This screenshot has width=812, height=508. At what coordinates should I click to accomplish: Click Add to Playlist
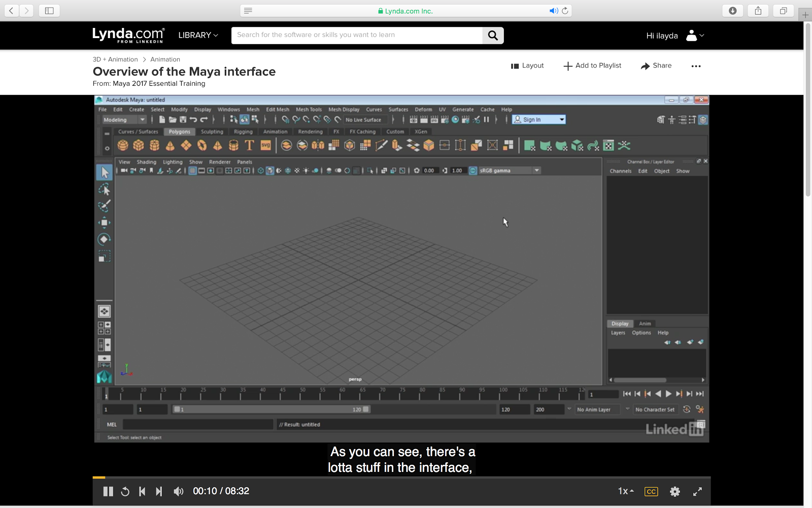(592, 66)
